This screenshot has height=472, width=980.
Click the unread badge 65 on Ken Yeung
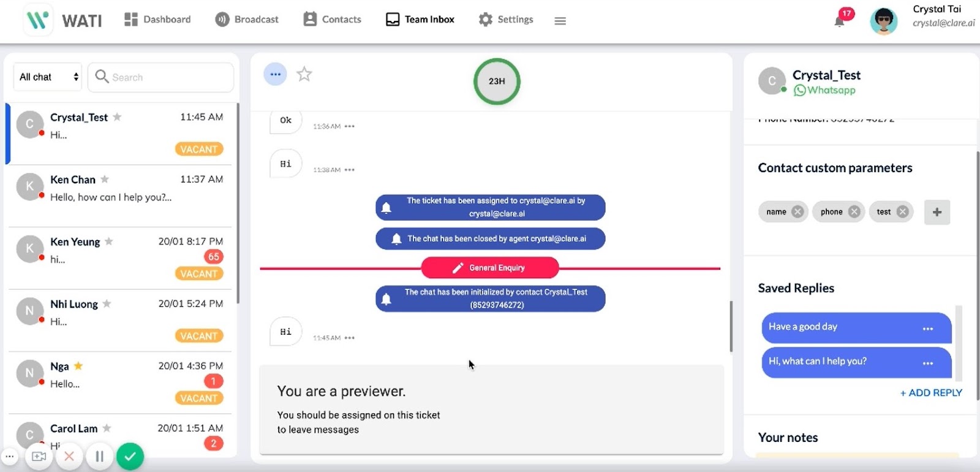pos(213,257)
